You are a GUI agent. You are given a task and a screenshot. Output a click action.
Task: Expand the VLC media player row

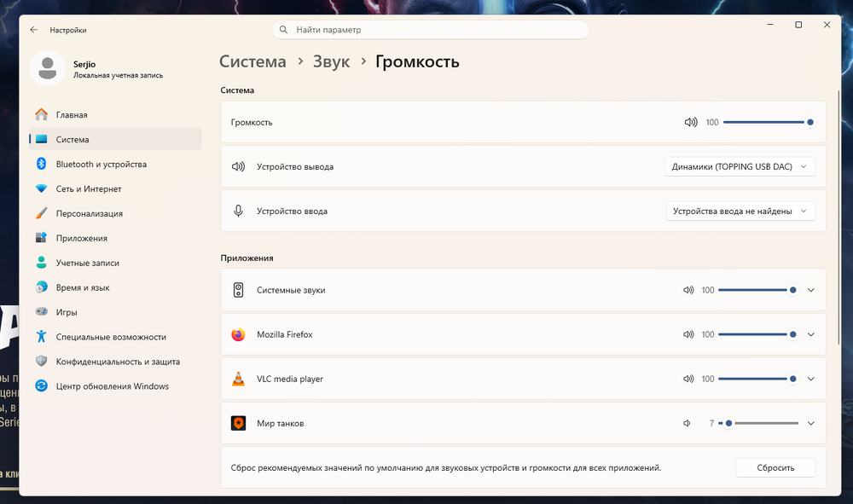point(810,379)
